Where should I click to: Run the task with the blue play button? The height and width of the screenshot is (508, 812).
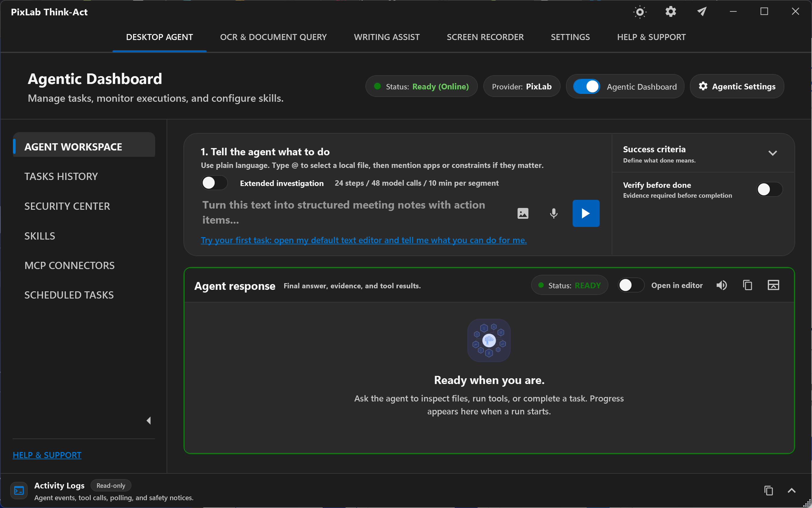point(586,213)
